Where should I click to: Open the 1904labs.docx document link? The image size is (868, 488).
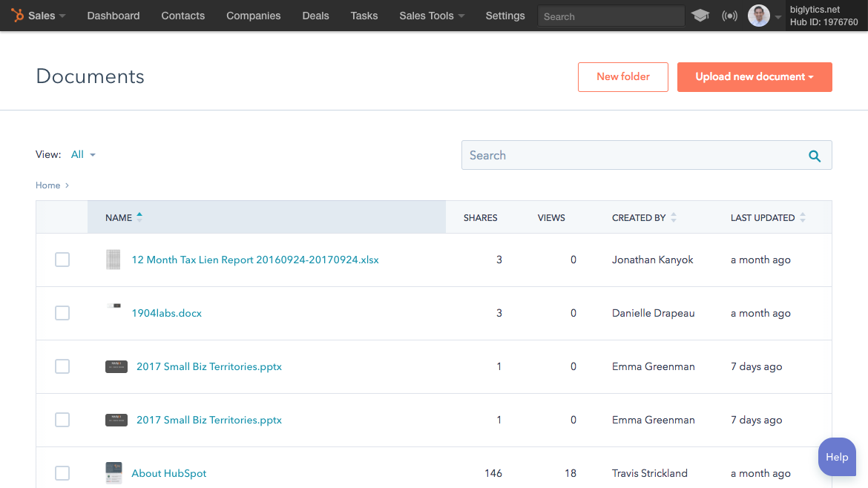point(166,313)
